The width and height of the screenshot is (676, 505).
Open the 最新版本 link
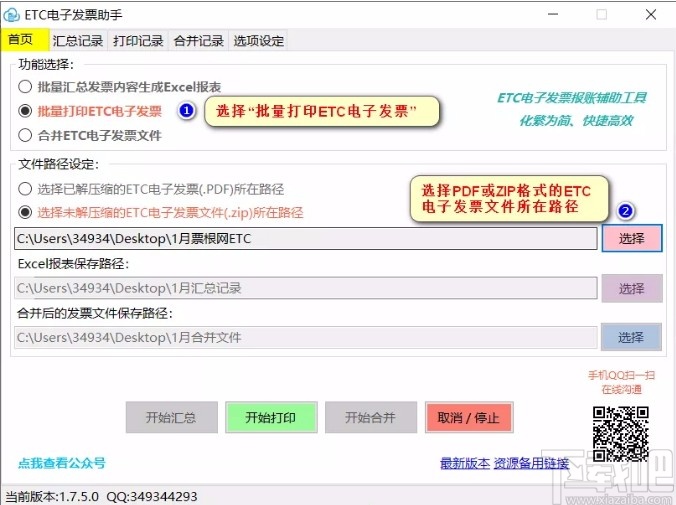tap(465, 464)
